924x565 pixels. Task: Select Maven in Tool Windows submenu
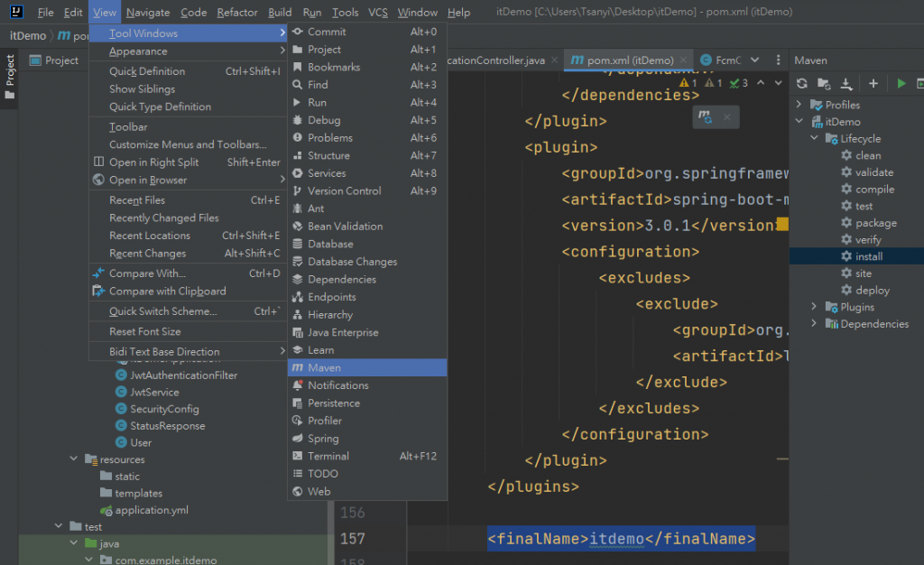pos(366,367)
